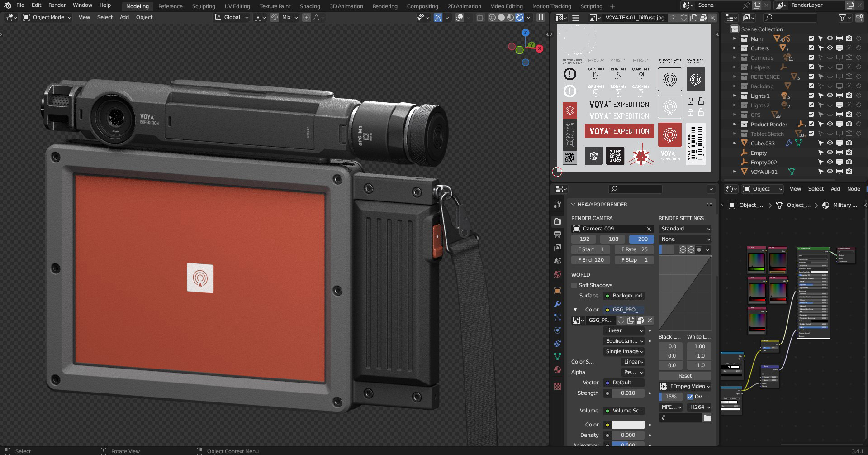Switch to the UV Editing workspace tab
The height and width of the screenshot is (455, 868).
tap(237, 6)
